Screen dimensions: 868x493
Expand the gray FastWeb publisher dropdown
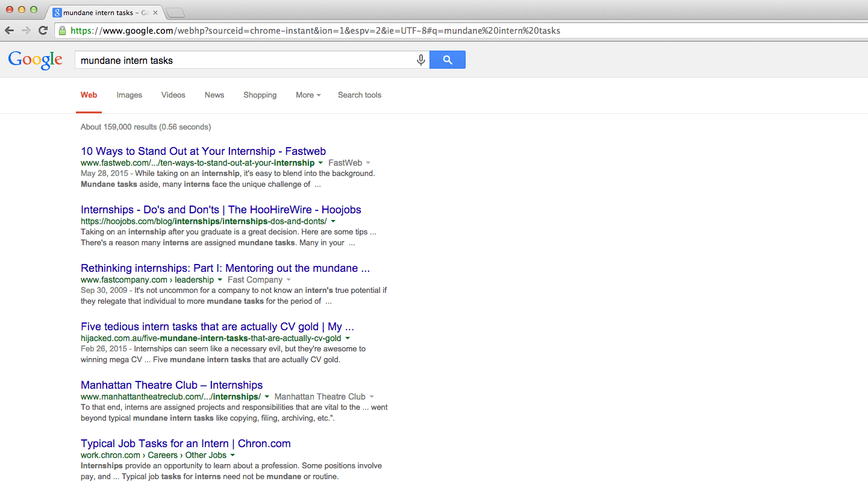368,163
